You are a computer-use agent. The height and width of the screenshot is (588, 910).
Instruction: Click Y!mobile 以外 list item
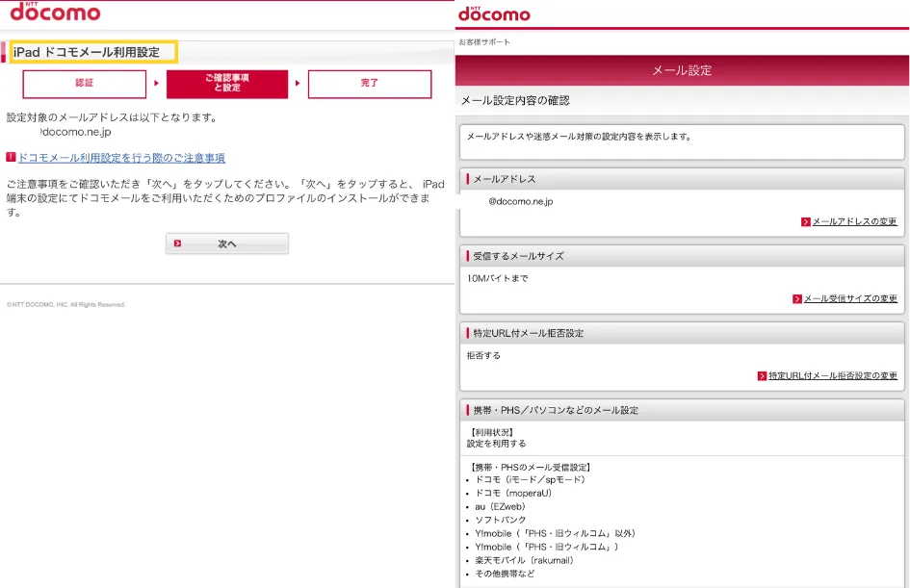556,533
